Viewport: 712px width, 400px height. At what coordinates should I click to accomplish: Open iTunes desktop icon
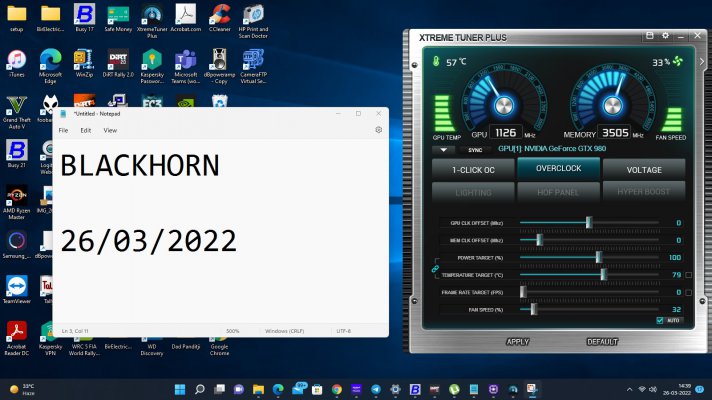pyautogui.click(x=17, y=64)
